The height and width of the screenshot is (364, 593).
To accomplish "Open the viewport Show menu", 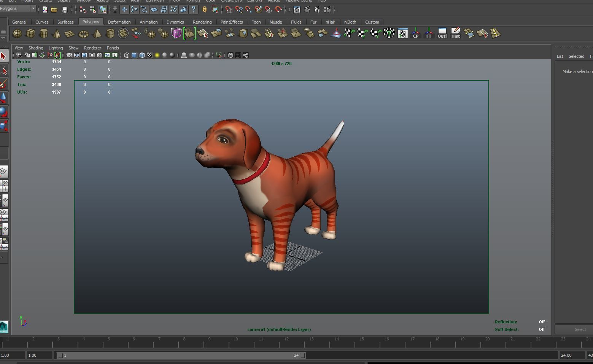I will (73, 48).
